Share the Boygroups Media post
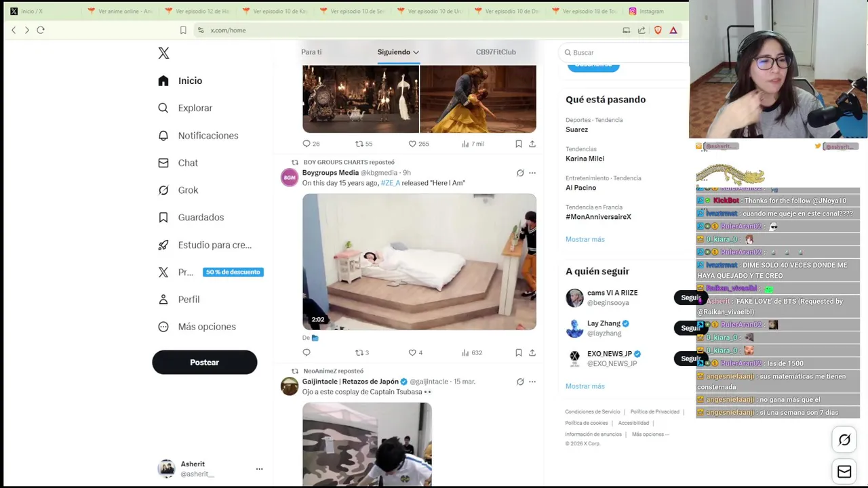Image resolution: width=868 pixels, height=488 pixels. pyautogui.click(x=532, y=352)
